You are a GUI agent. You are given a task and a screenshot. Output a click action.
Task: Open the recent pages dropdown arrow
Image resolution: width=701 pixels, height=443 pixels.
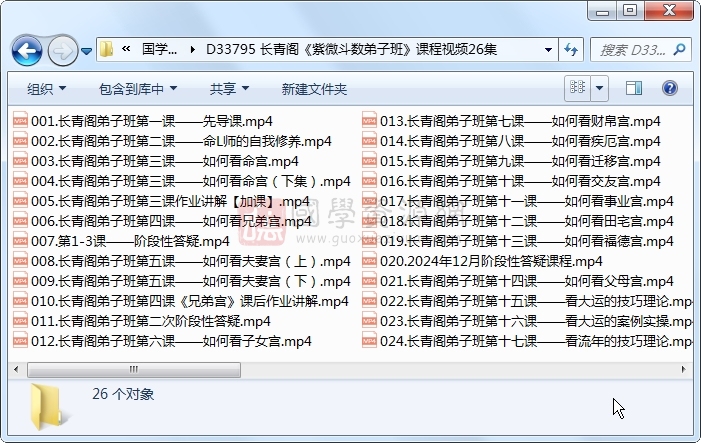coord(87,51)
